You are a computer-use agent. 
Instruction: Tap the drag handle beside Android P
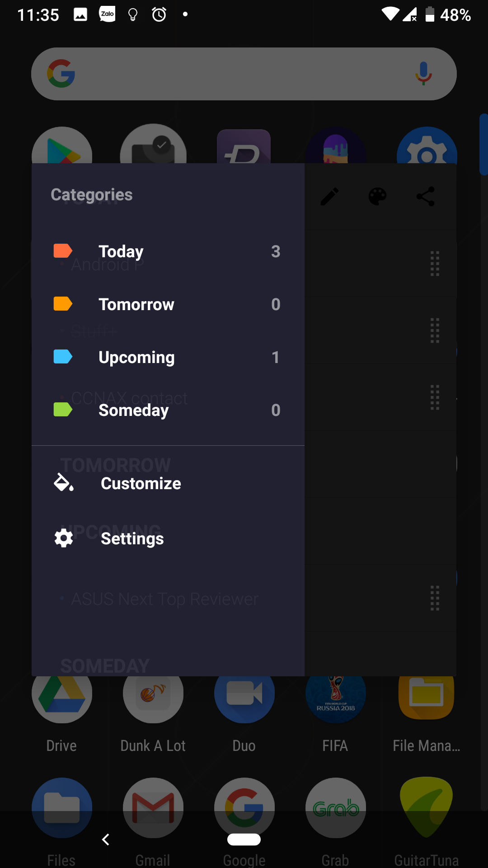coord(435,264)
